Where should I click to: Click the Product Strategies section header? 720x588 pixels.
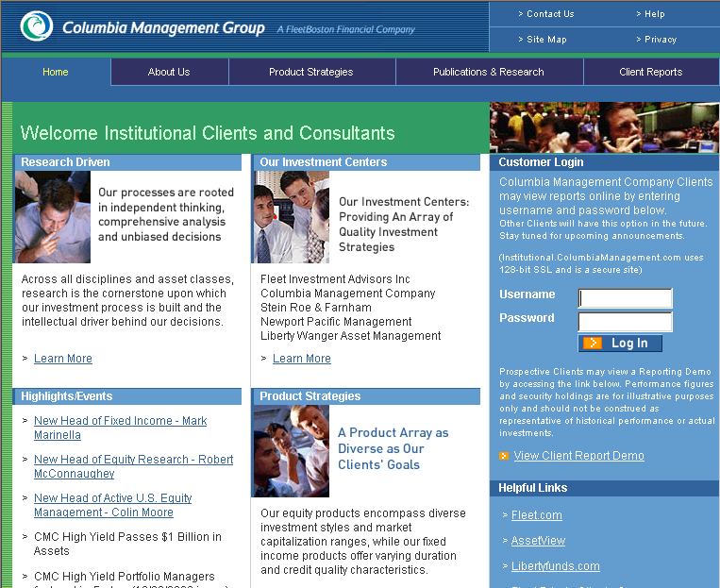coord(366,396)
